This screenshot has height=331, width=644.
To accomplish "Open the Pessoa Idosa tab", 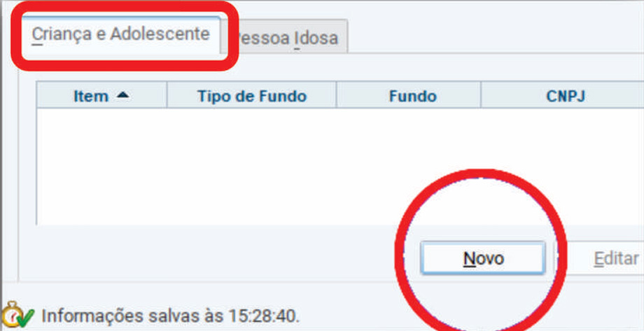I will pyautogui.click(x=286, y=37).
